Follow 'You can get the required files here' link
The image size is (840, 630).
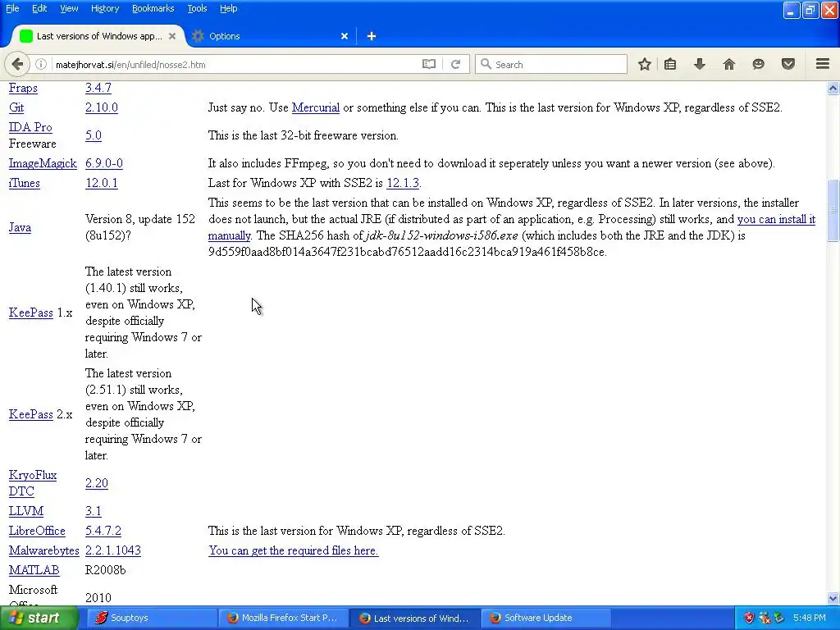294,550
